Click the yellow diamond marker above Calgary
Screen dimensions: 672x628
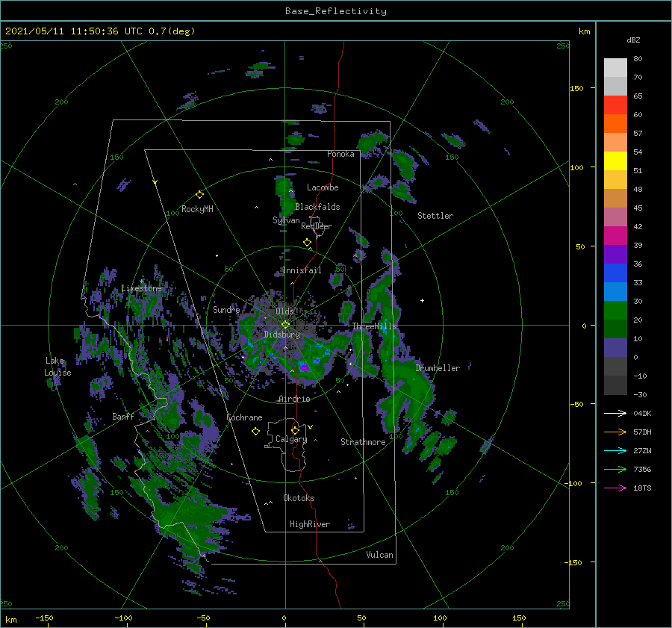pyautogui.click(x=295, y=430)
